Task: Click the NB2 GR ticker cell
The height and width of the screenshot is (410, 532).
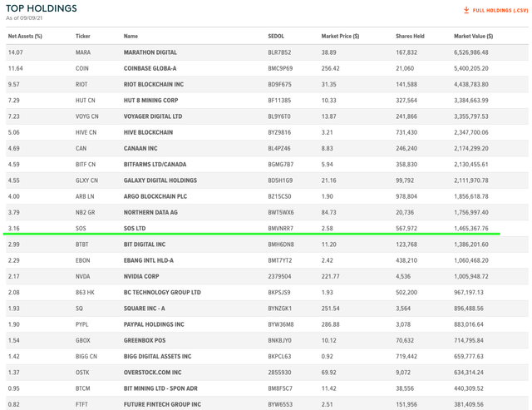Action: click(x=85, y=212)
